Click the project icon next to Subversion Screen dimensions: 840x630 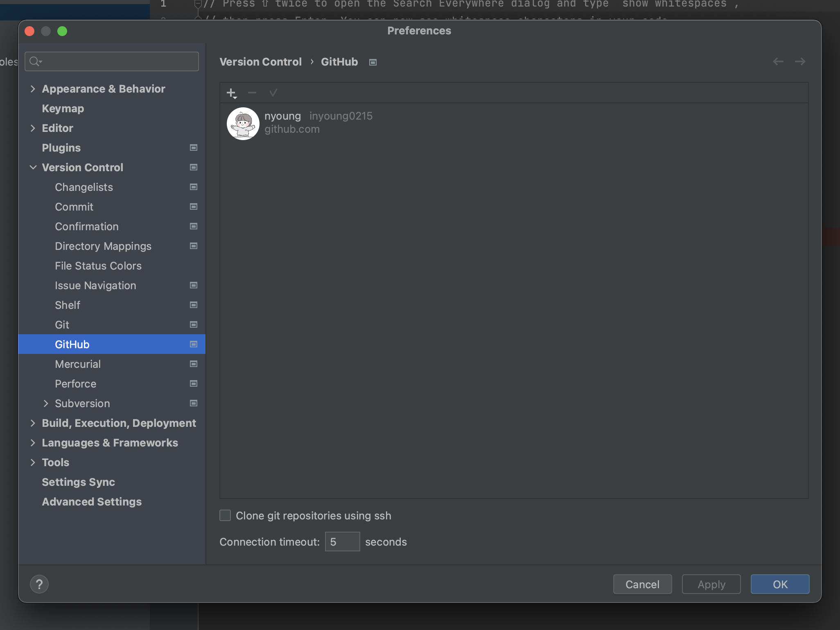coord(194,403)
